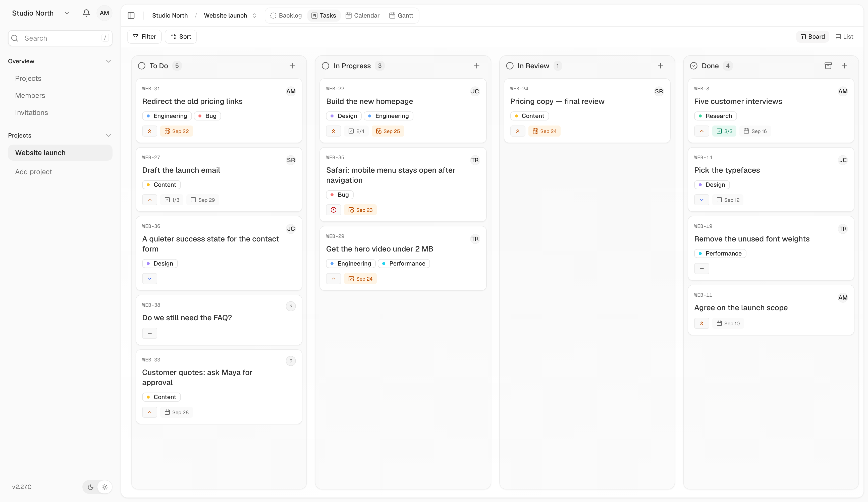Collapse the sidebar with the panel icon
This screenshot has width=868, height=502.
click(131, 16)
